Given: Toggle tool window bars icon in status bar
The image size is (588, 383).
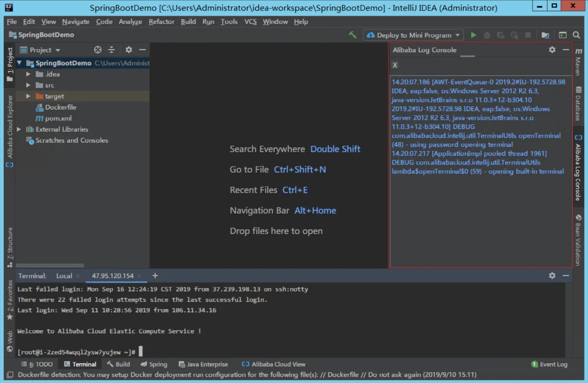Looking at the screenshot, I should coord(10,375).
